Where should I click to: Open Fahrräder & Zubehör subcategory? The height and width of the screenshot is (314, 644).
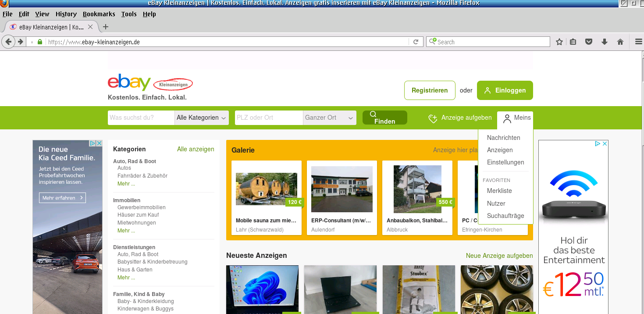(x=142, y=176)
